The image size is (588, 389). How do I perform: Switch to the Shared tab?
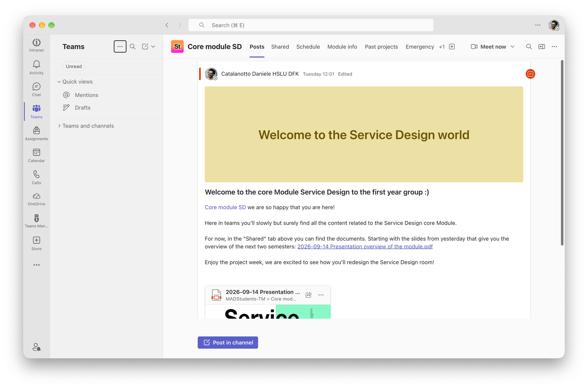tap(280, 47)
